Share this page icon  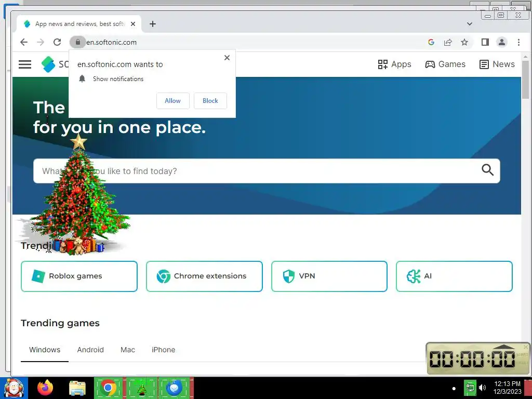(x=448, y=42)
